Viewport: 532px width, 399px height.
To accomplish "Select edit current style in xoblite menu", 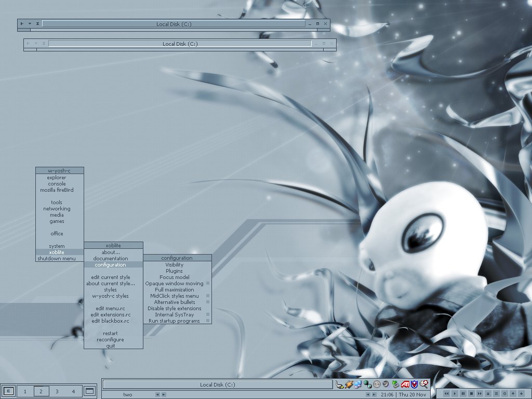I will pyautogui.click(x=113, y=277).
